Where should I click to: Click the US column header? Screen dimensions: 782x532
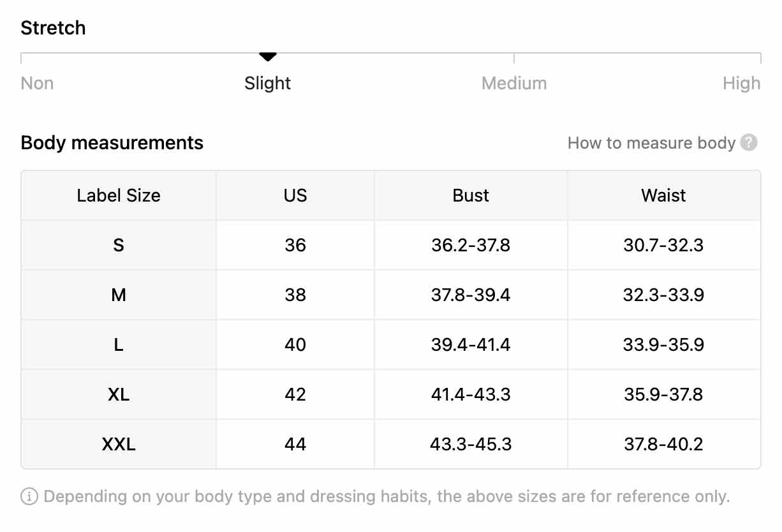tap(295, 195)
